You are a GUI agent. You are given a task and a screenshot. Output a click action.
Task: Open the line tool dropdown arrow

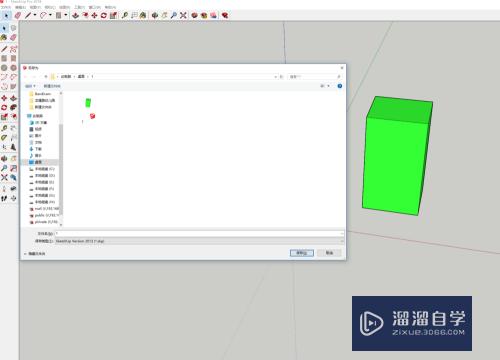(35, 15)
